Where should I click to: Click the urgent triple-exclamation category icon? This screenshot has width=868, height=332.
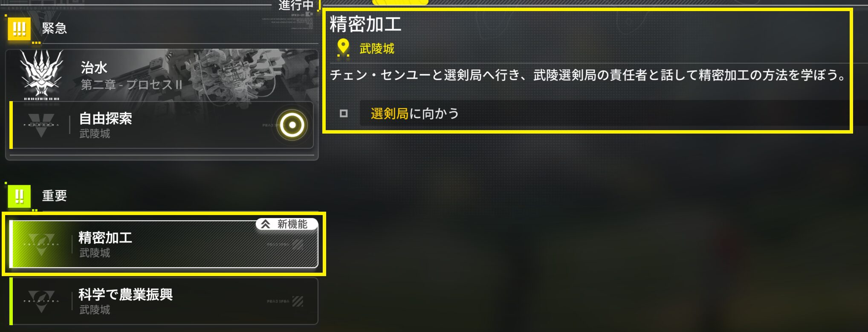coord(19,29)
